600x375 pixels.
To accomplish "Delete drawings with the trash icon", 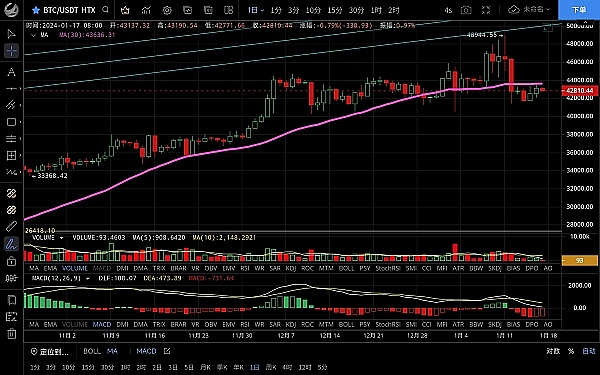I will point(11,333).
